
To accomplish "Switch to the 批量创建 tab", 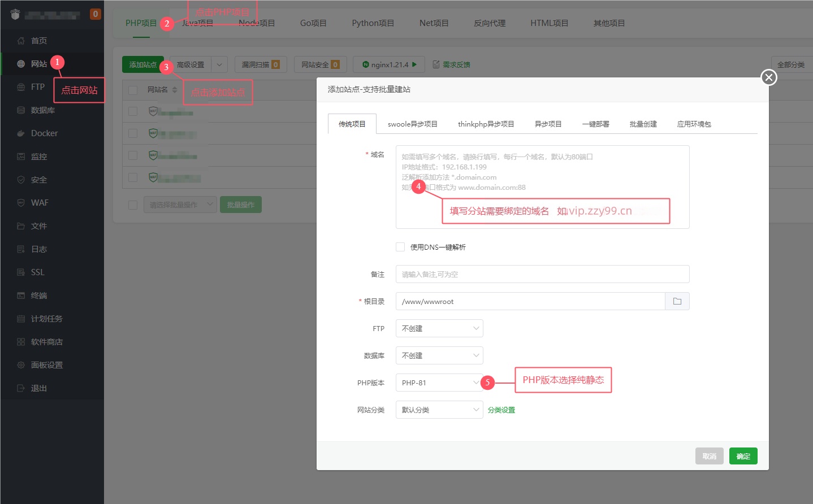I will tap(643, 124).
